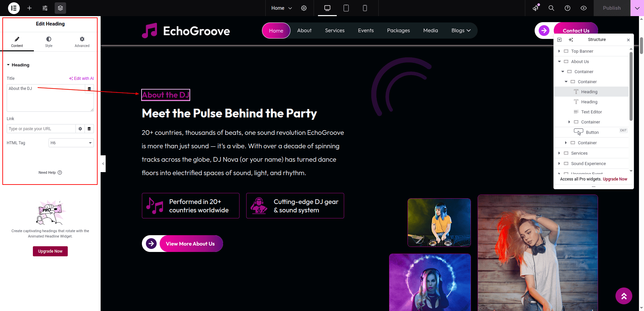Open the Add Element plus icon

(30, 8)
